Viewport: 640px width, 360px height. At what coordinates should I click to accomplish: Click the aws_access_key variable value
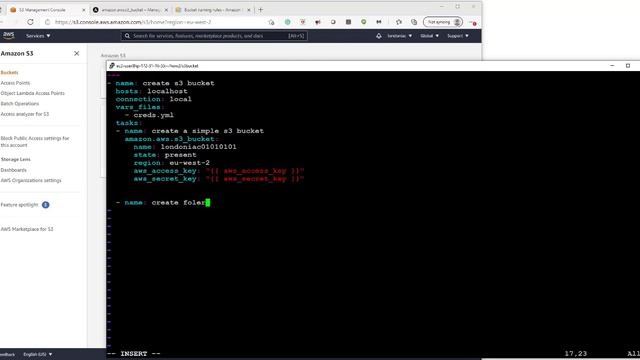click(x=255, y=171)
